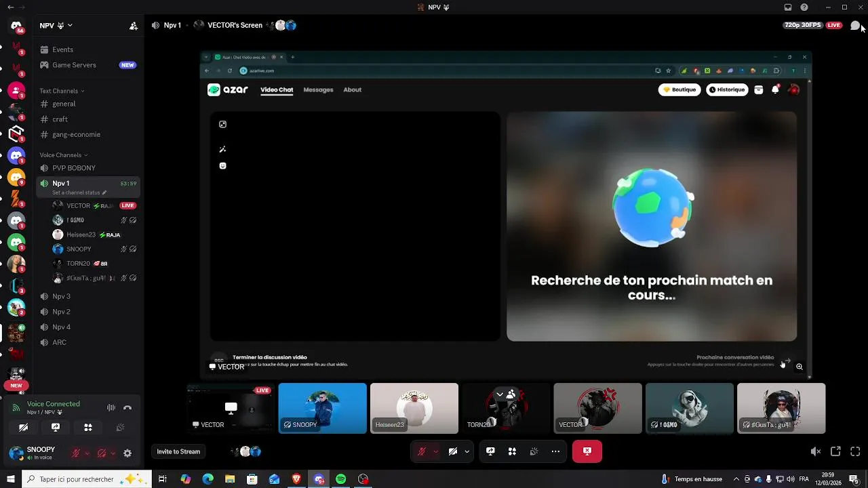Select user TORN20 in voice list
Screen dimensions: 868x488
click(94, 264)
